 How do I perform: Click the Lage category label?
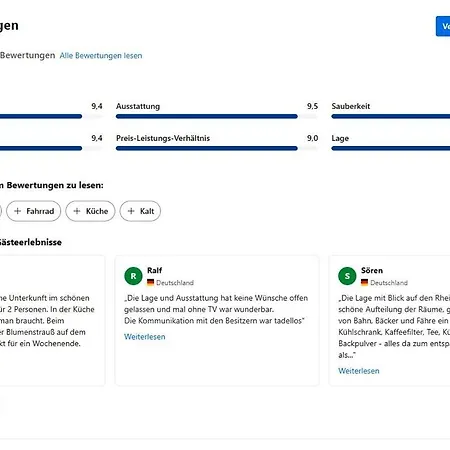click(x=340, y=138)
